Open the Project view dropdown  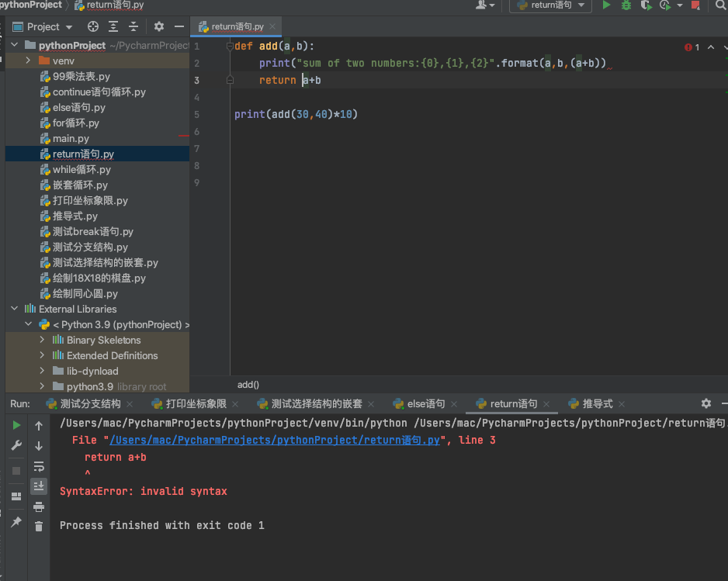pos(43,27)
